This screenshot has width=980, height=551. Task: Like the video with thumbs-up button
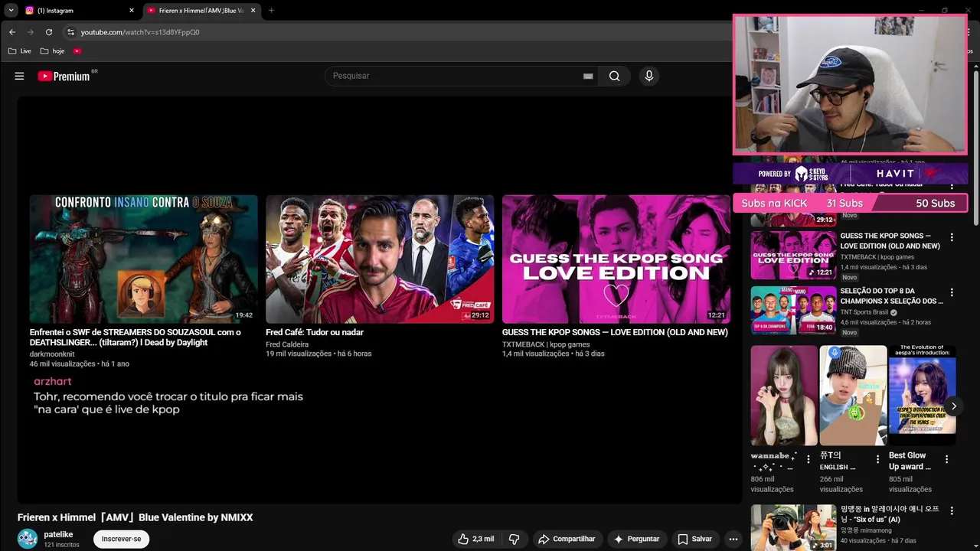coord(475,539)
